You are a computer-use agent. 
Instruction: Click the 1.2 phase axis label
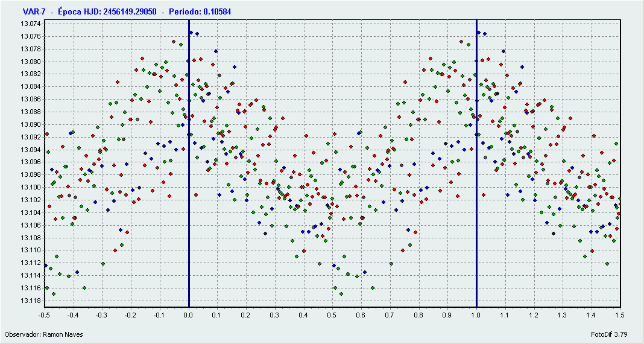click(x=534, y=315)
